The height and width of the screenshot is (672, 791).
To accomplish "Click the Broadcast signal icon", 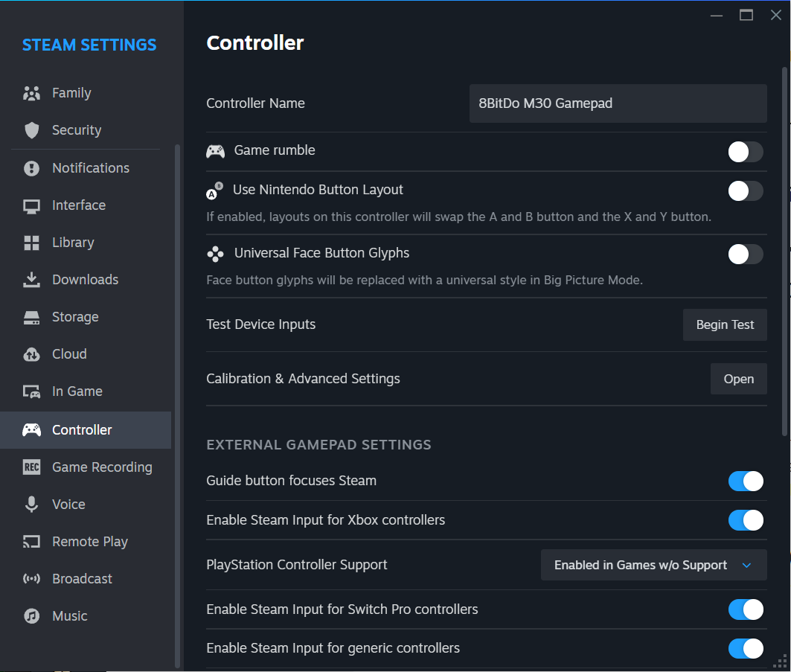I will click(31, 579).
